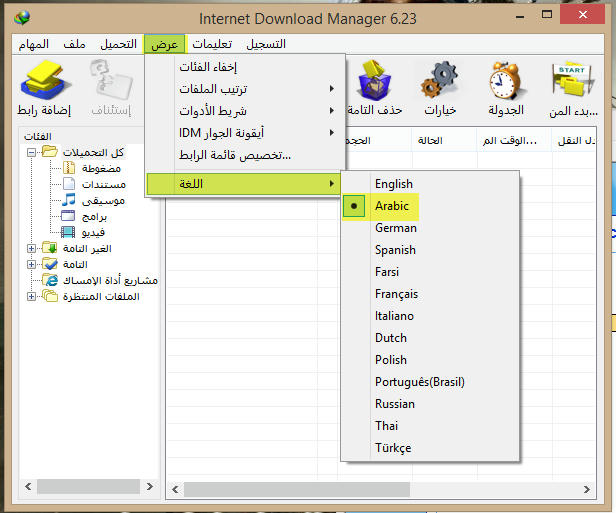This screenshot has height=513, width=616.
Task: Click the Documents category icon (مستندات)
Action: [x=69, y=184]
